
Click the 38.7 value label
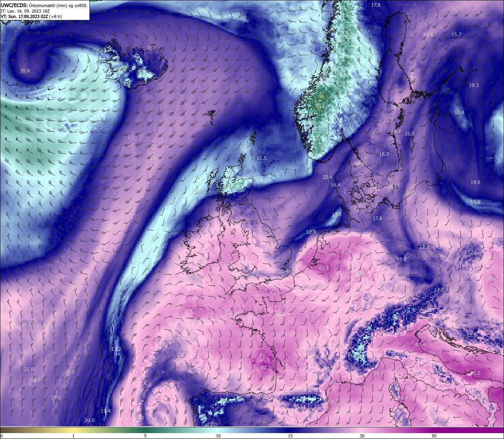click(x=333, y=402)
